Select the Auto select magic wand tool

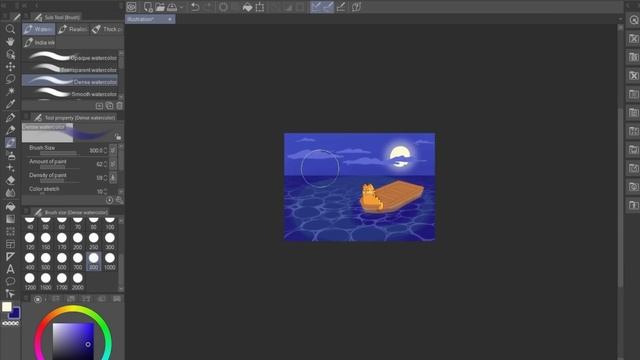(x=10, y=91)
